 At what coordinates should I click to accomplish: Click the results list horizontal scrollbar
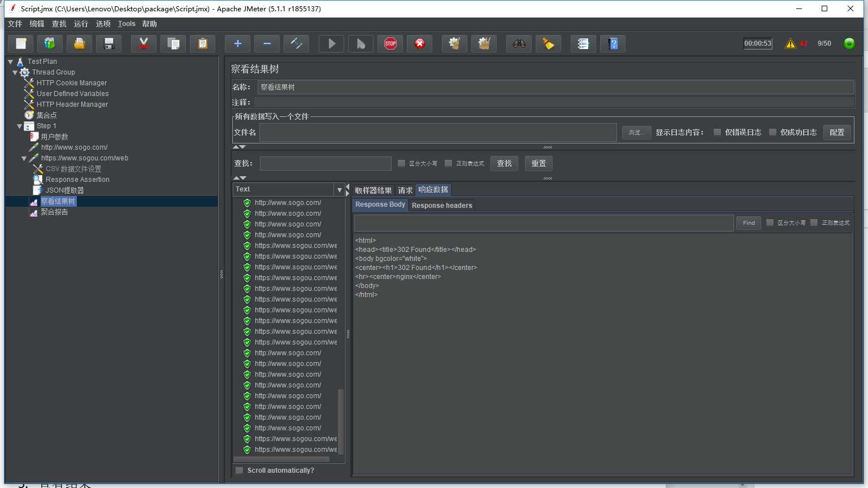pyautogui.click(x=281, y=459)
